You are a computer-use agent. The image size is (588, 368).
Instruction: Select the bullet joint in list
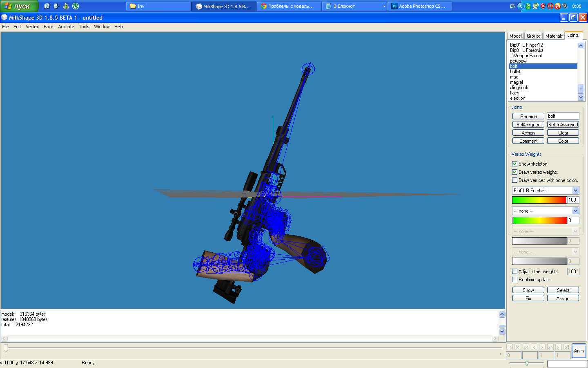pyautogui.click(x=515, y=72)
